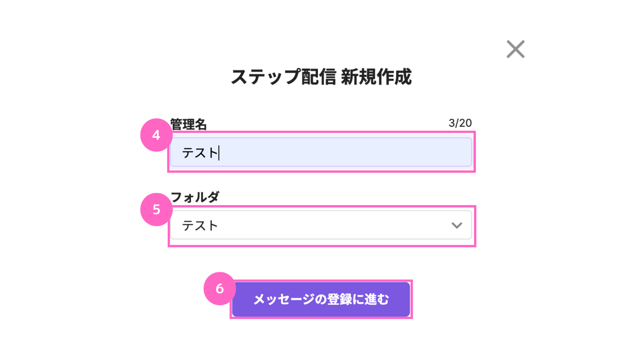644x362 pixels.
Task: Click the middle of the フォルダ combo box
Action: coord(321,225)
